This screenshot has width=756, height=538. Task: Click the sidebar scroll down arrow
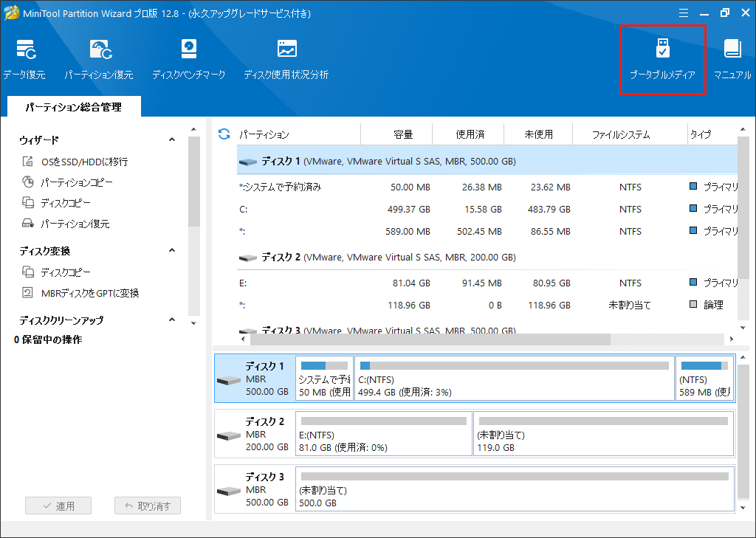(194, 323)
